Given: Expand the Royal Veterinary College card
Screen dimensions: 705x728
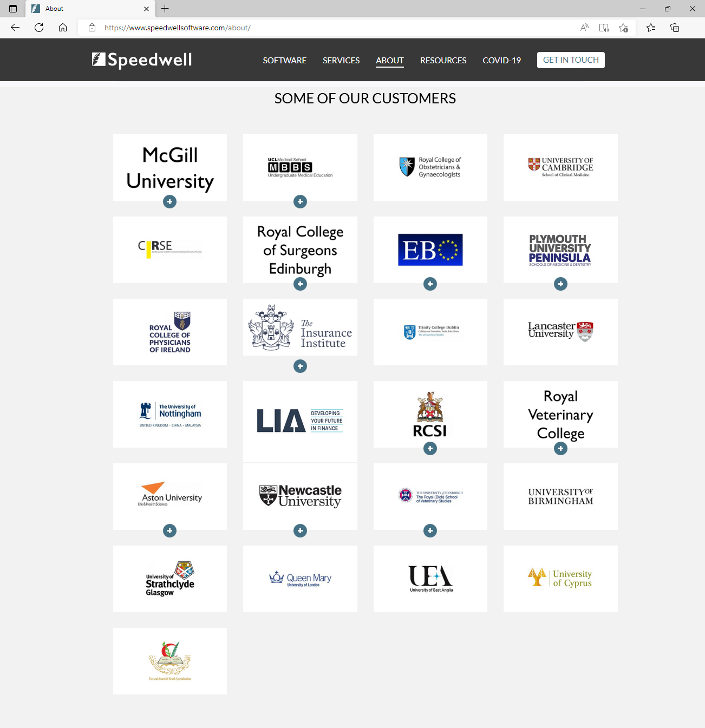Looking at the screenshot, I should click(560, 448).
